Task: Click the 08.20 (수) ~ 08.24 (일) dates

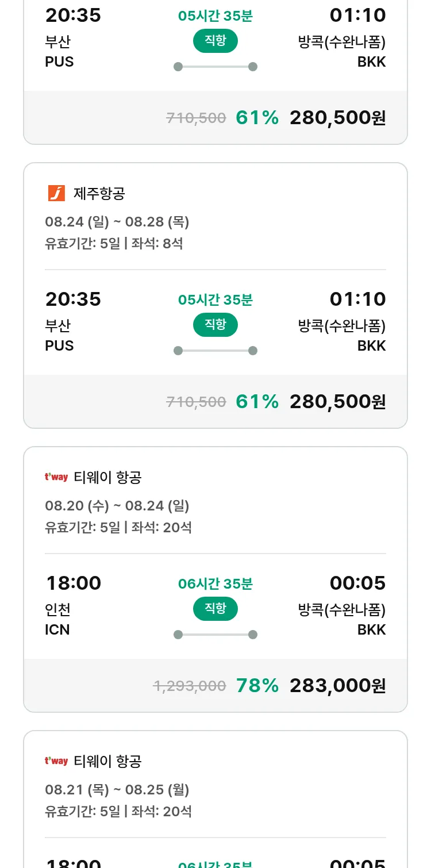Action: (117, 506)
